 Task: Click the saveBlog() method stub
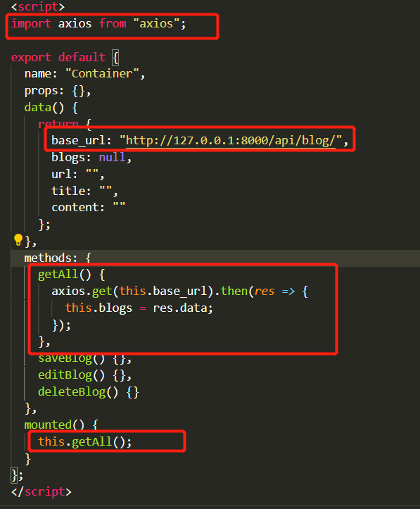[84, 358]
